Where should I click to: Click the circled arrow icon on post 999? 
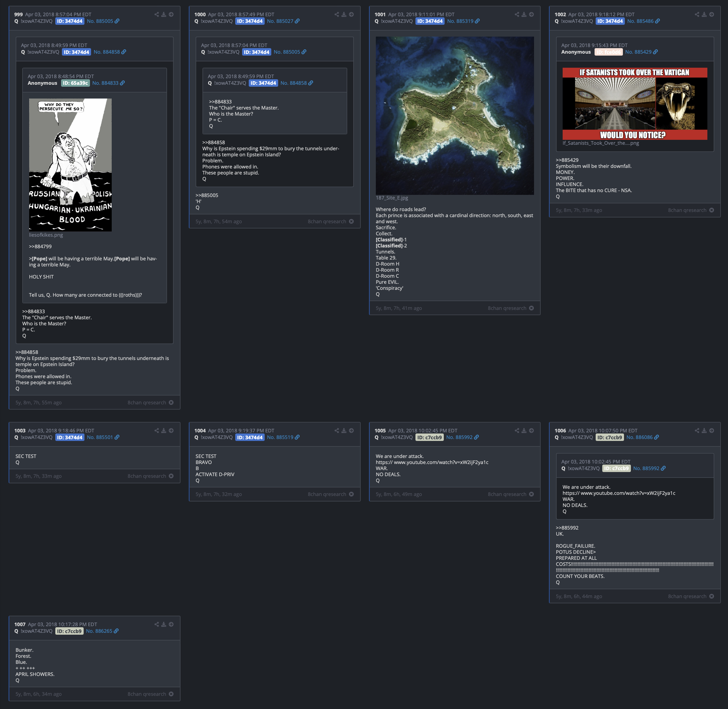pyautogui.click(x=171, y=15)
